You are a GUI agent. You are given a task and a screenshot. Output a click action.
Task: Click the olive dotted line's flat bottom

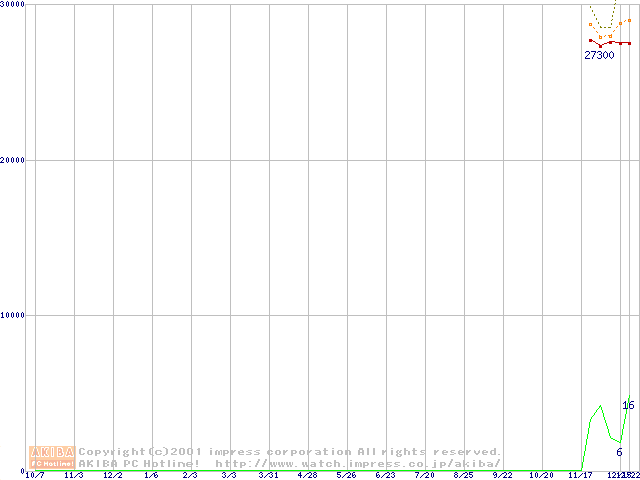pyautogui.click(x=605, y=27)
